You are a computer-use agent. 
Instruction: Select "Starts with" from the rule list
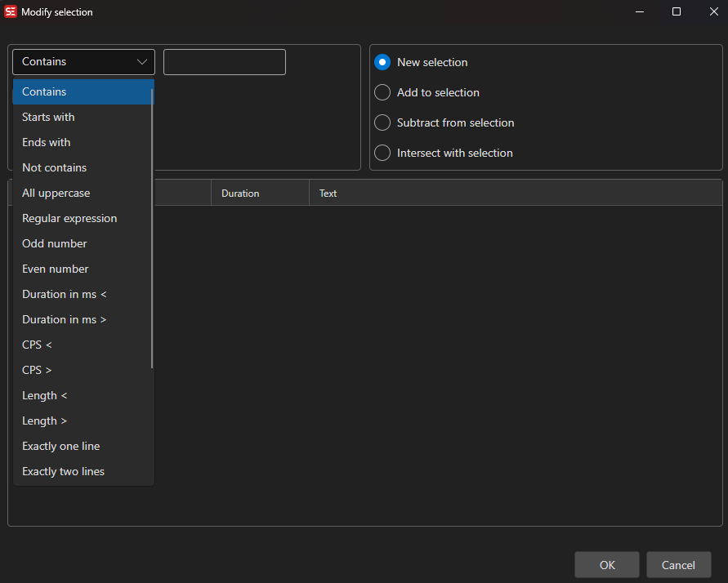(x=47, y=117)
